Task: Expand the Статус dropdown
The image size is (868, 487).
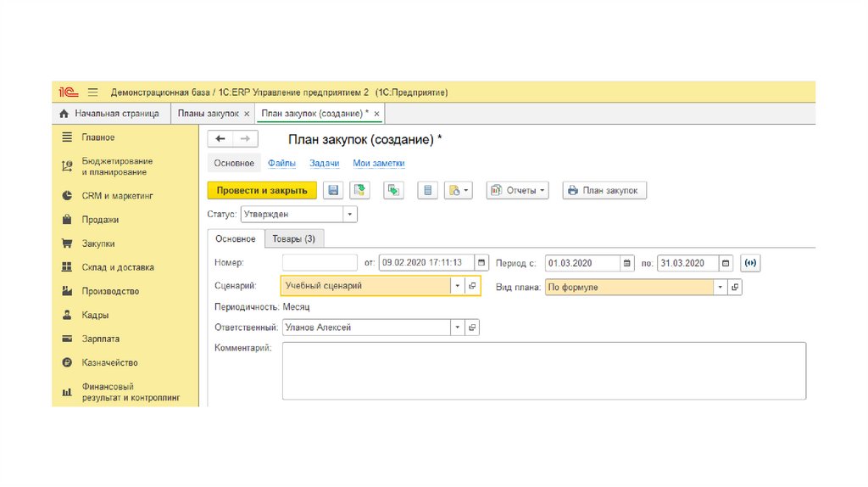Action: (x=350, y=215)
